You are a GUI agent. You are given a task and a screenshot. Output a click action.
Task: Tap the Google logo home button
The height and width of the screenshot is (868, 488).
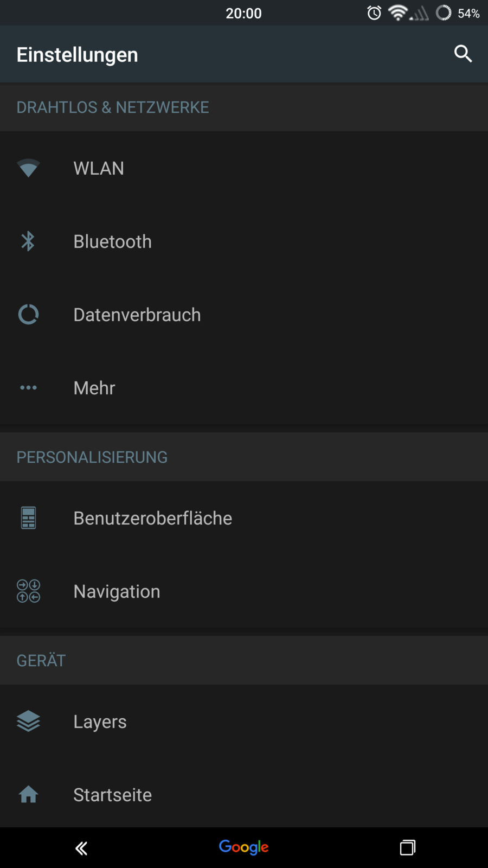(244, 847)
